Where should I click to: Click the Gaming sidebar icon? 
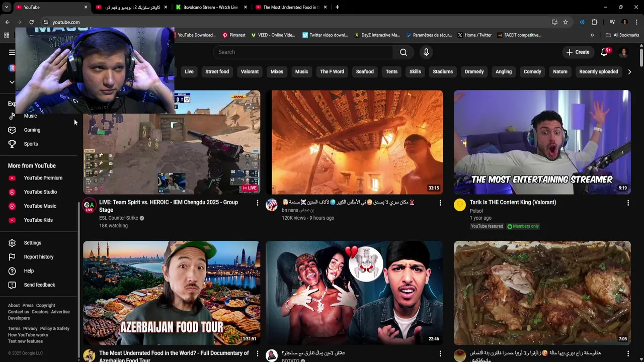click(12, 130)
